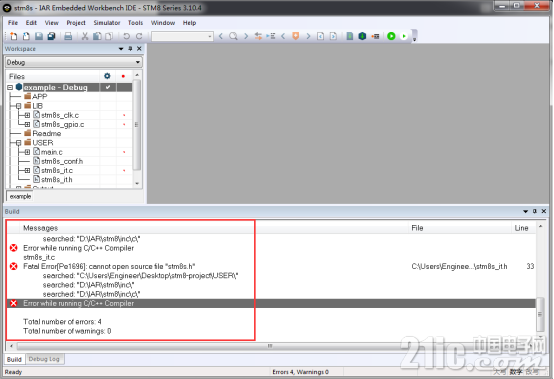
Task: Close the Workspace panel
Action: tap(139, 49)
